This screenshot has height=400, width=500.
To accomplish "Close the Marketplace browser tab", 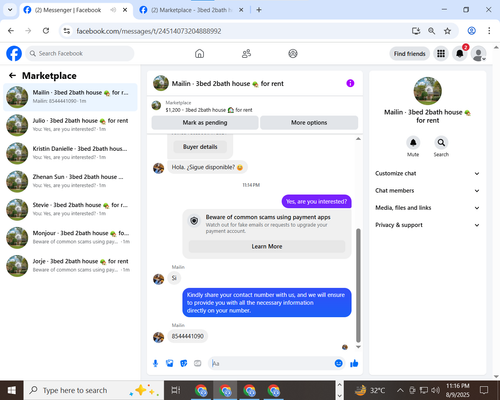I will (241, 10).
